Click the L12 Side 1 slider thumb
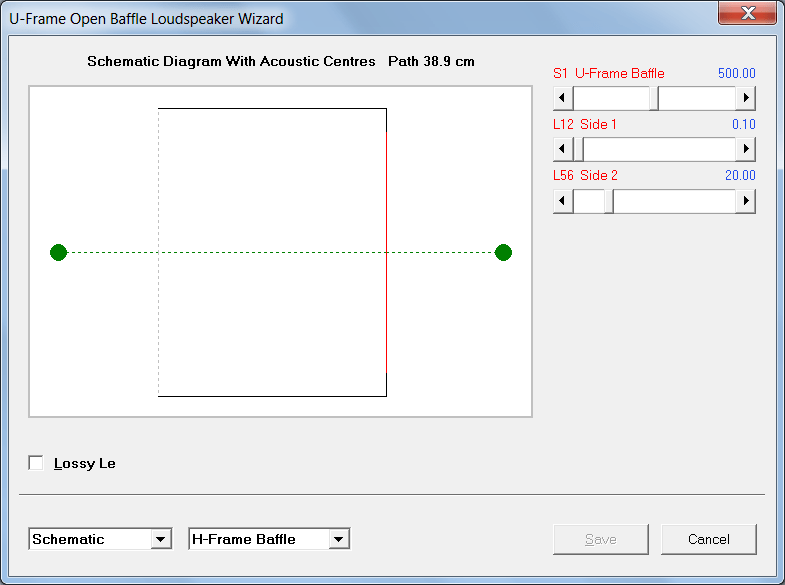This screenshot has width=785, height=585. [x=578, y=149]
